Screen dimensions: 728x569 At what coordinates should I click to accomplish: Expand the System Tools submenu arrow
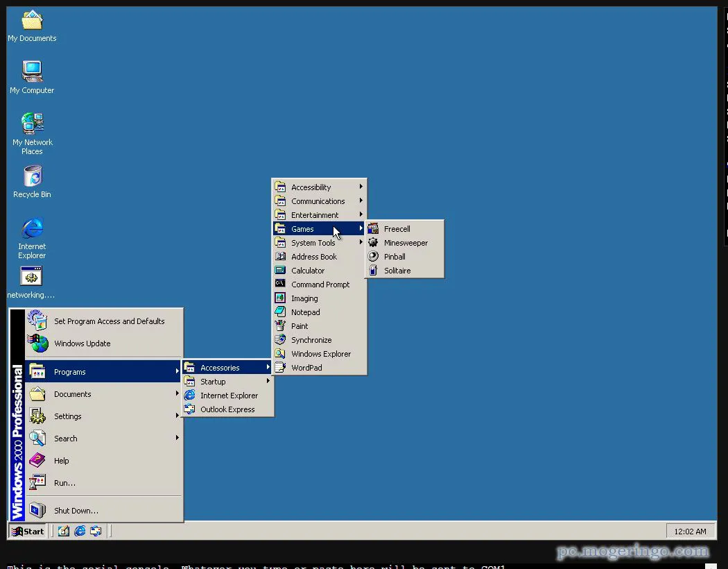coord(361,242)
